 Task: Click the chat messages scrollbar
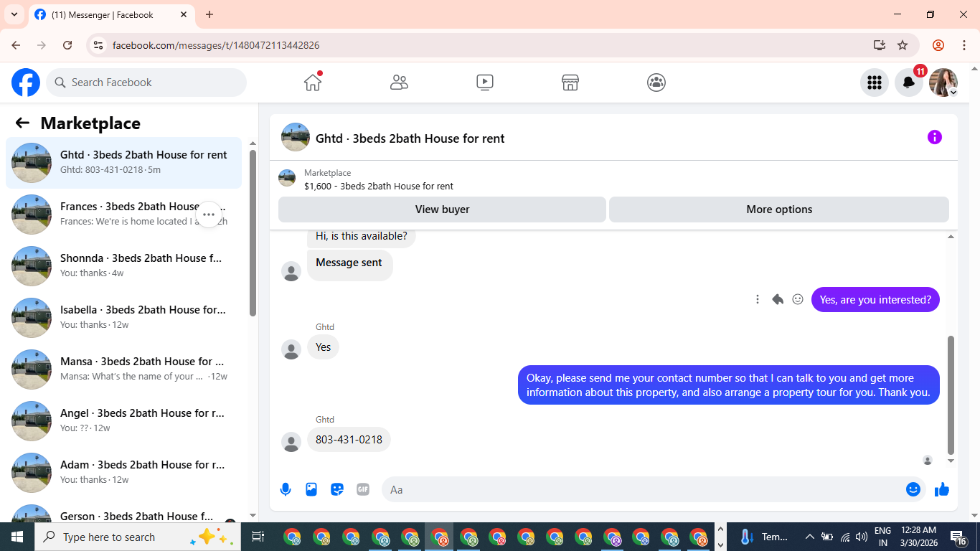click(x=951, y=395)
